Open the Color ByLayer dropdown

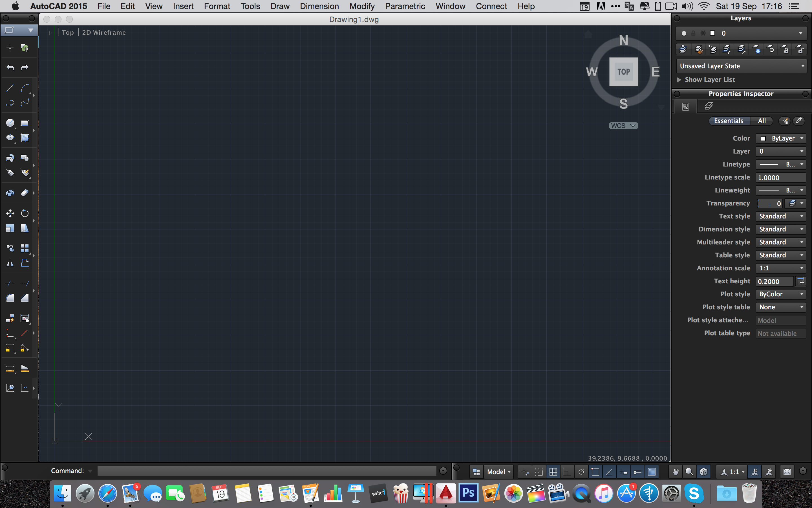click(x=781, y=138)
